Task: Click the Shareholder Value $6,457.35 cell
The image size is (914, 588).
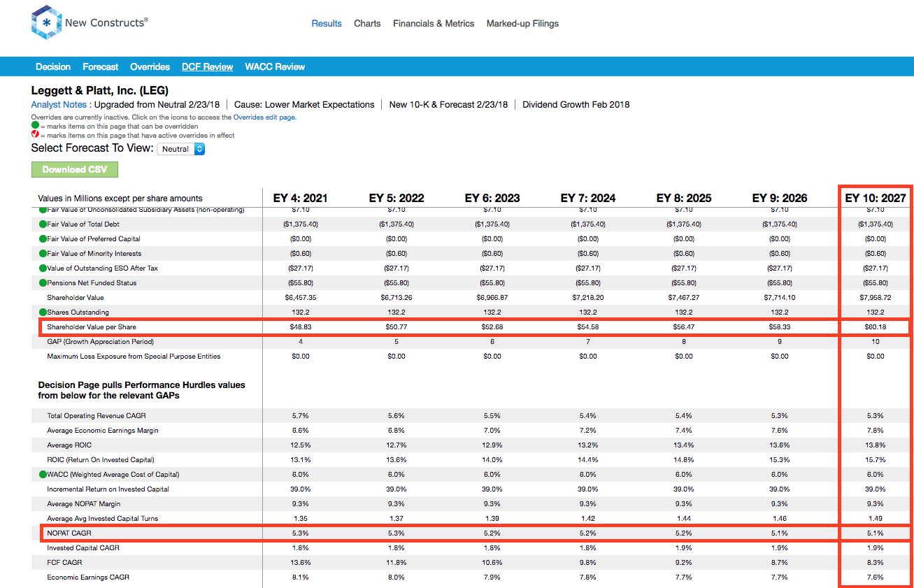Action: [300, 298]
